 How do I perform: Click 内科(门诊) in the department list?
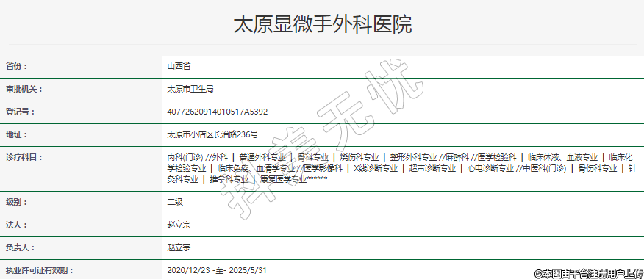coord(185,157)
